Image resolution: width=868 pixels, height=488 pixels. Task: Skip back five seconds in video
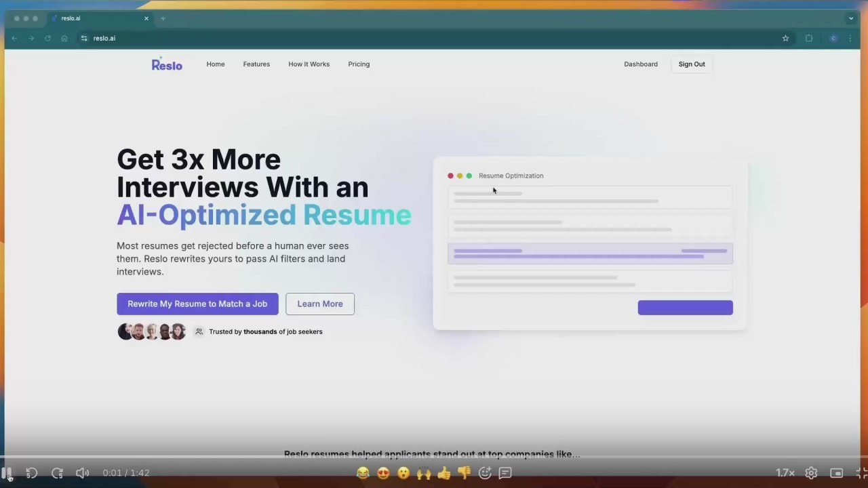point(31,473)
